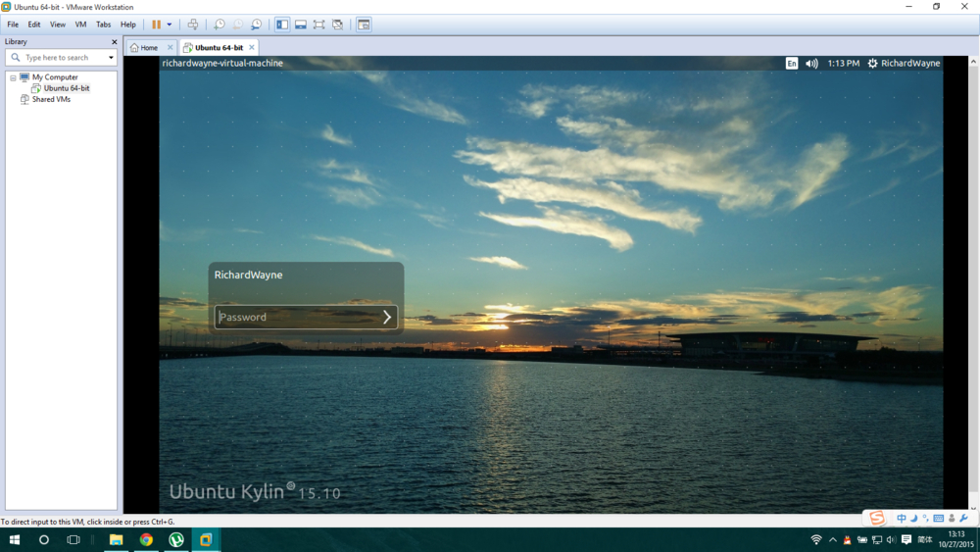Image resolution: width=980 pixels, height=552 pixels.
Task: Open the File menu
Action: (13, 25)
